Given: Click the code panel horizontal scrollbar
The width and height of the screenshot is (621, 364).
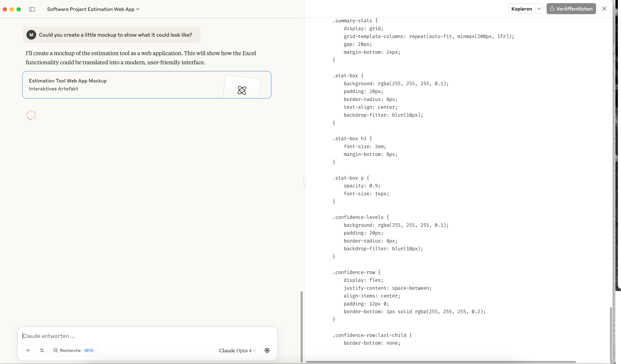Looking at the screenshot, I should pyautogui.click(x=441, y=362).
